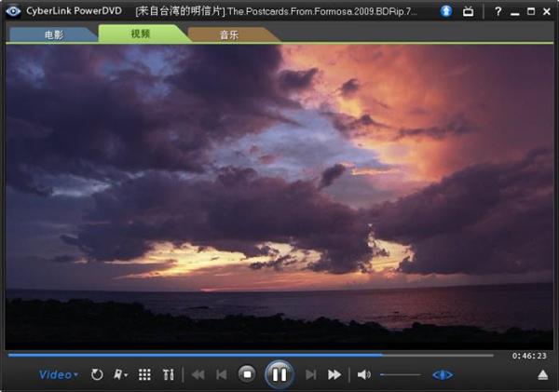The height and width of the screenshot is (392, 559).
Task: Expand the eject panel arrow
Action: point(542,375)
